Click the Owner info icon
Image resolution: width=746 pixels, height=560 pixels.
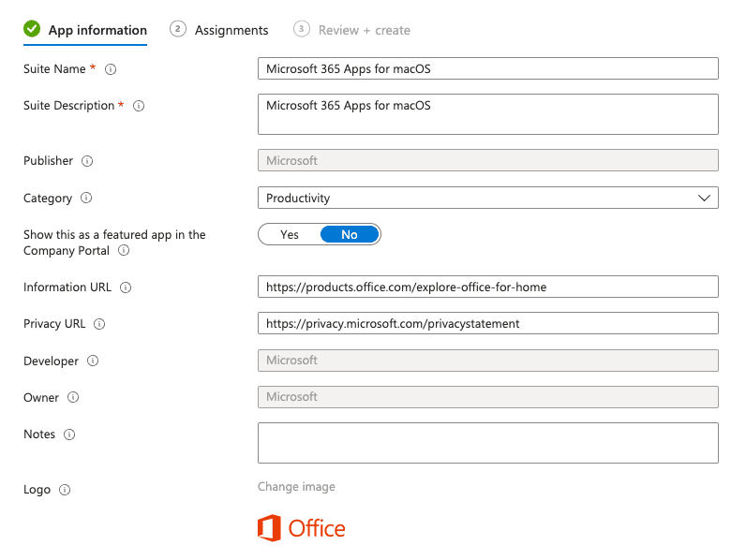click(73, 397)
